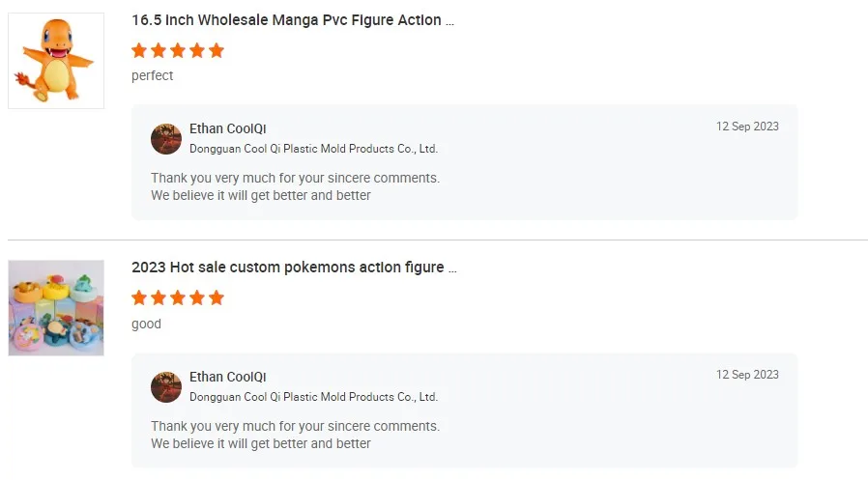Click the 'perfect' review comment text

click(x=153, y=76)
